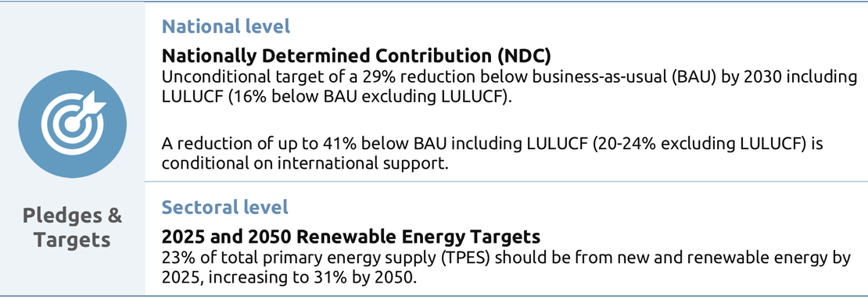This screenshot has height=299, width=868.
Task: Click the arrow in the target icon
Action: (x=90, y=106)
